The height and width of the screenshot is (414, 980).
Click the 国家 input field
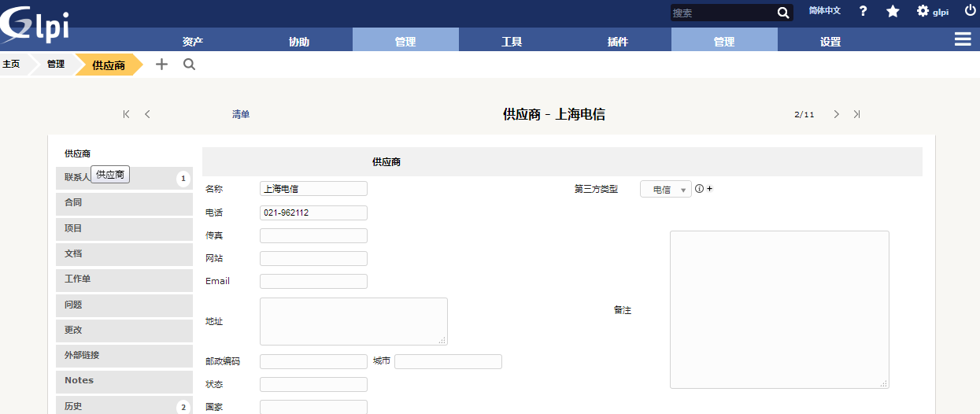313,407
